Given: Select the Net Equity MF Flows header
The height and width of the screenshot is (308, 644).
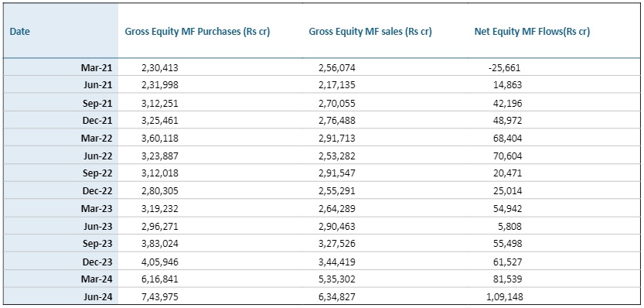Looking at the screenshot, I should (532, 32).
